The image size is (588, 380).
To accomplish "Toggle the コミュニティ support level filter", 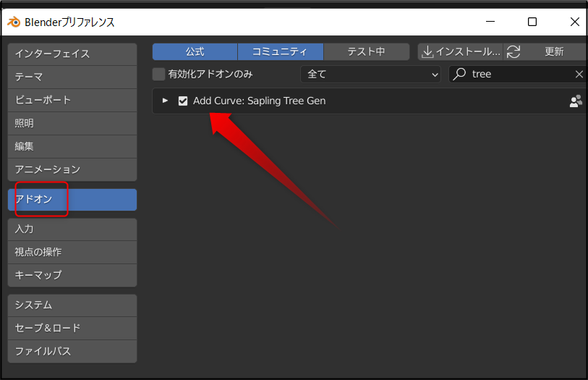I will pyautogui.click(x=281, y=52).
